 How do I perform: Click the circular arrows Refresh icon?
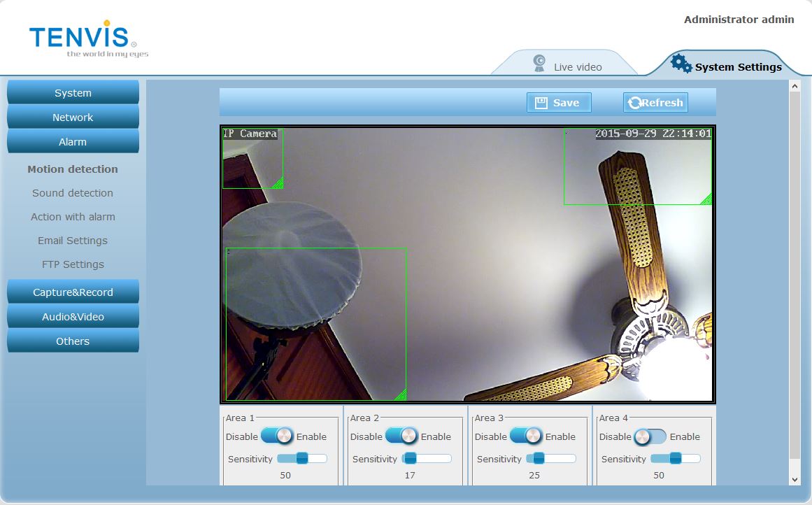pyautogui.click(x=634, y=103)
